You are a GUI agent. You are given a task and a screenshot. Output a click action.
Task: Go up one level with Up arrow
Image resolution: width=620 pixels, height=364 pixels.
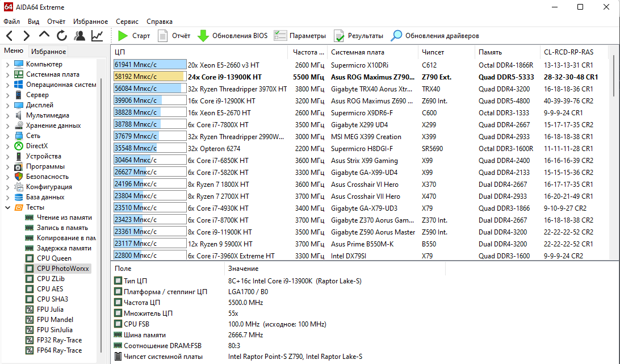pos(44,35)
